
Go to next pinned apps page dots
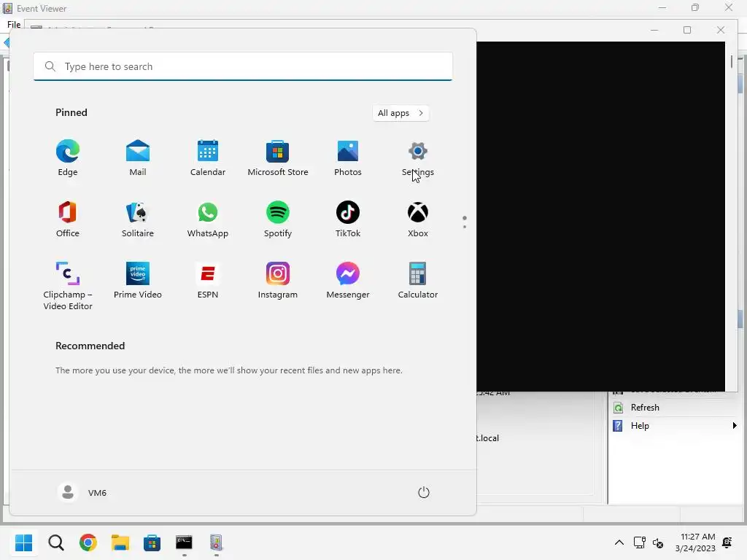point(465,222)
